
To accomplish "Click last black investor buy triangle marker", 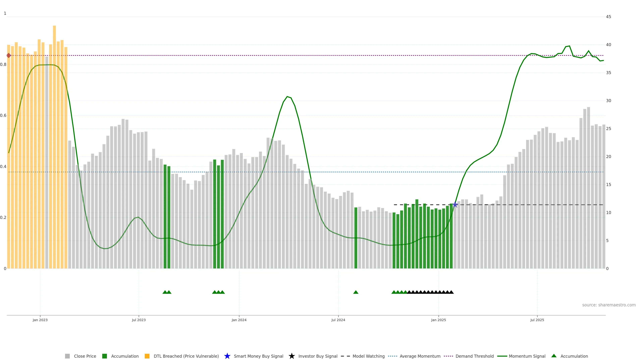I will click(x=451, y=292).
